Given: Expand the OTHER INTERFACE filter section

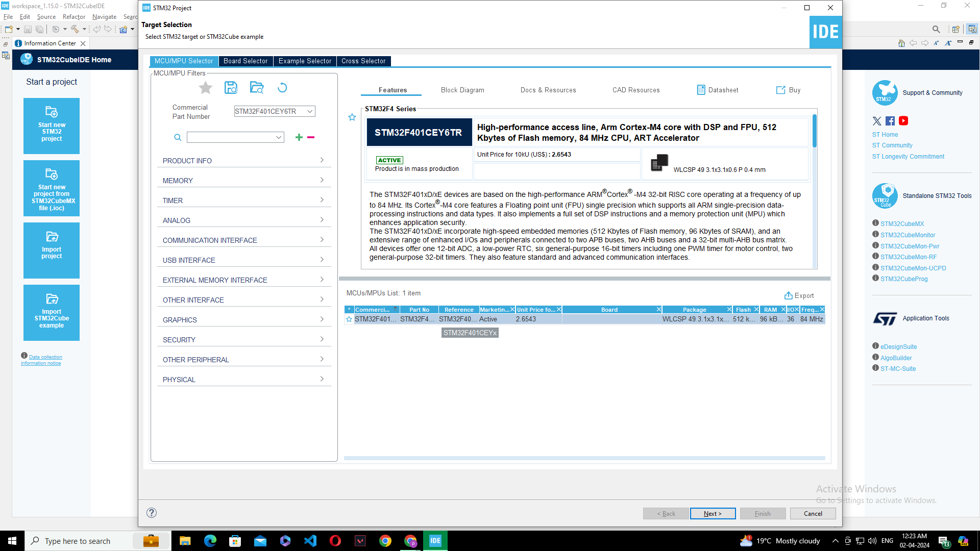Looking at the screenshot, I should click(244, 300).
